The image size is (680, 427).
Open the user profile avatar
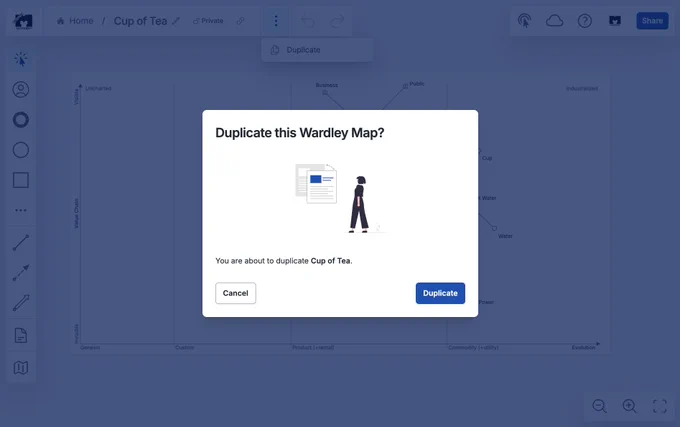pyautogui.click(x=615, y=21)
